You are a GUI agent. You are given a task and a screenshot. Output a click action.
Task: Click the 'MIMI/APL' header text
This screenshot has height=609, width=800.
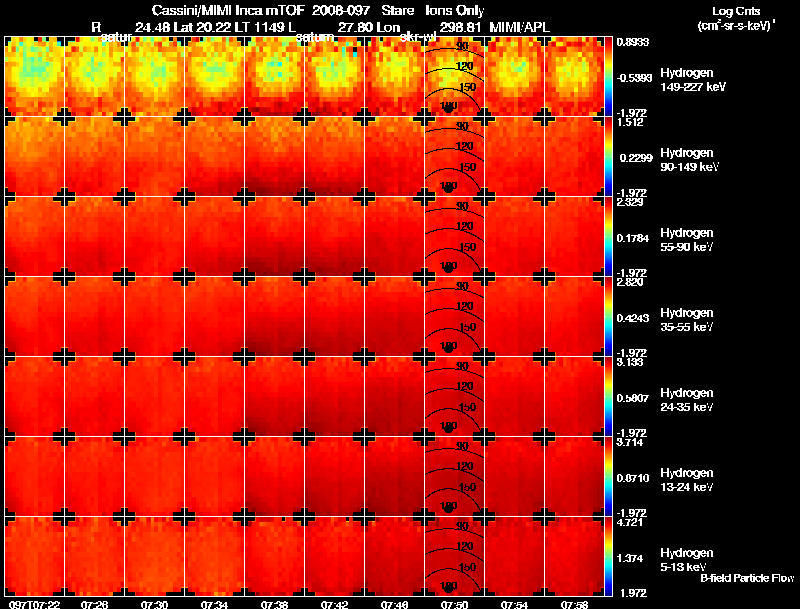519,27
